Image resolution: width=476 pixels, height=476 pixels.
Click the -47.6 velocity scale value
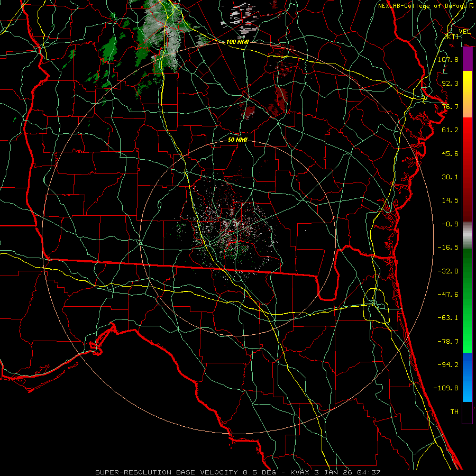click(448, 295)
